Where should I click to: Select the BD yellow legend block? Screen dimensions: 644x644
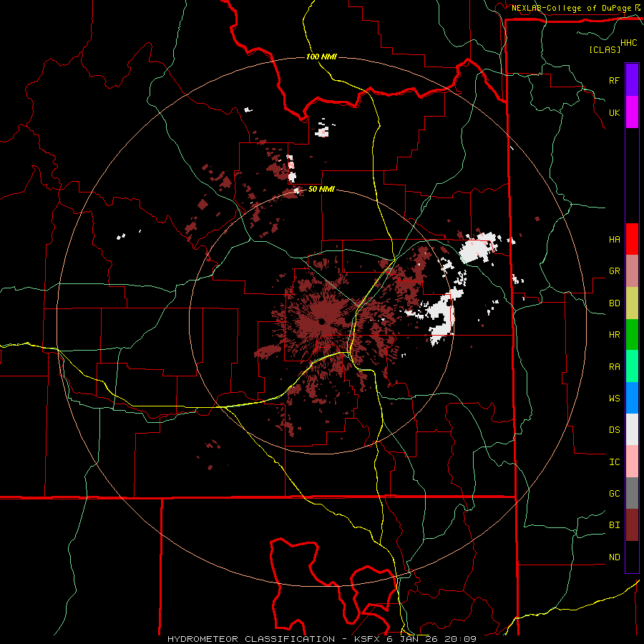[632, 303]
